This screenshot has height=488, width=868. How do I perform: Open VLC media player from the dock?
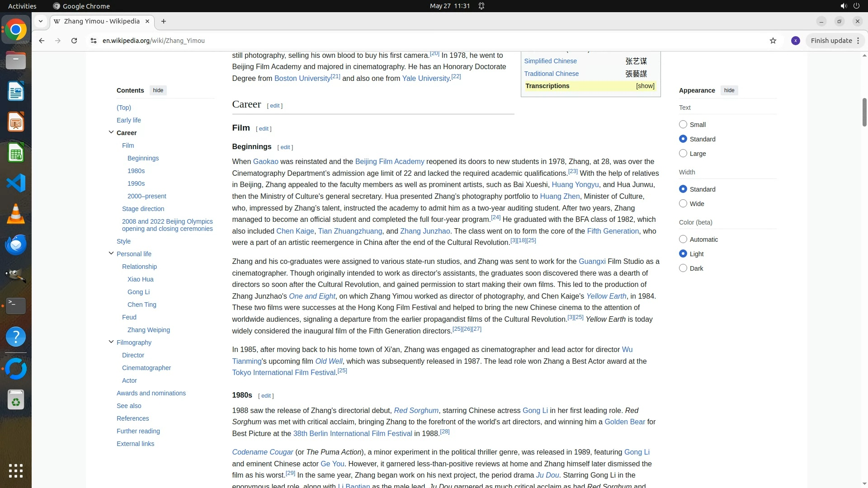tap(16, 214)
